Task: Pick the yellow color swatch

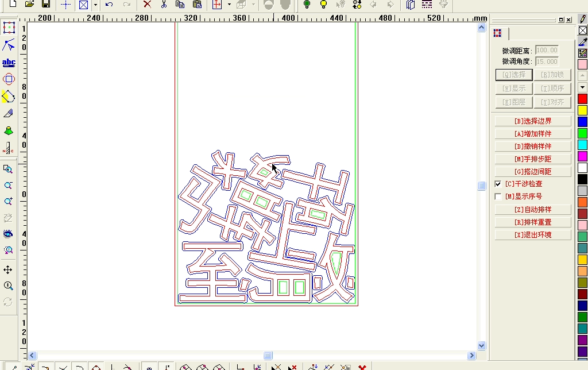Action: click(x=583, y=110)
